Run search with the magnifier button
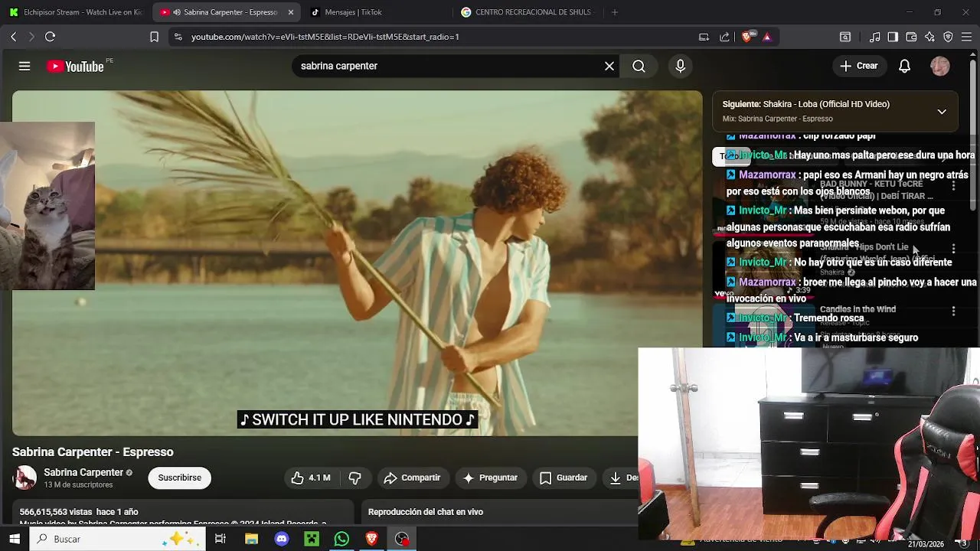Screen dimensions: 980x551 point(639,67)
